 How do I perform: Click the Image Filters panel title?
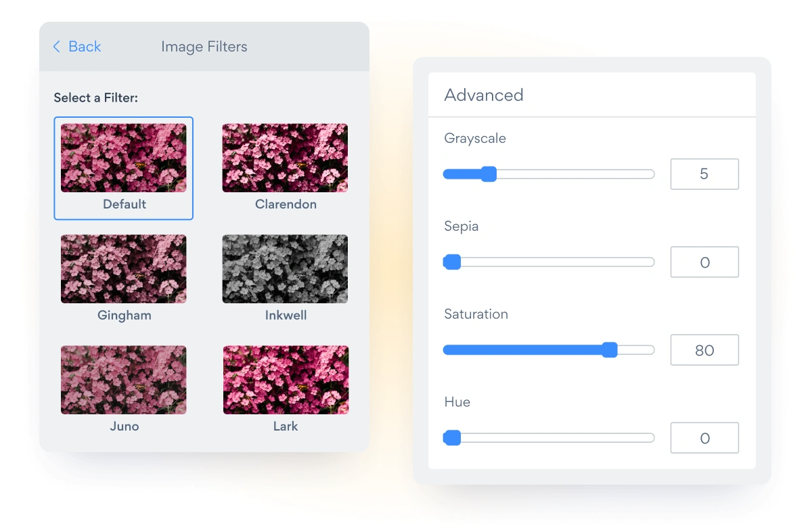(x=204, y=47)
